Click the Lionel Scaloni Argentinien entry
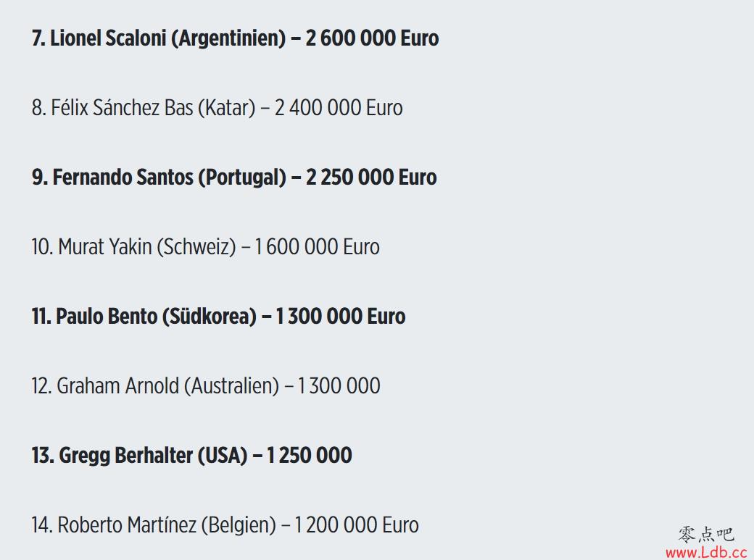Image resolution: width=754 pixels, height=560 pixels. click(235, 38)
